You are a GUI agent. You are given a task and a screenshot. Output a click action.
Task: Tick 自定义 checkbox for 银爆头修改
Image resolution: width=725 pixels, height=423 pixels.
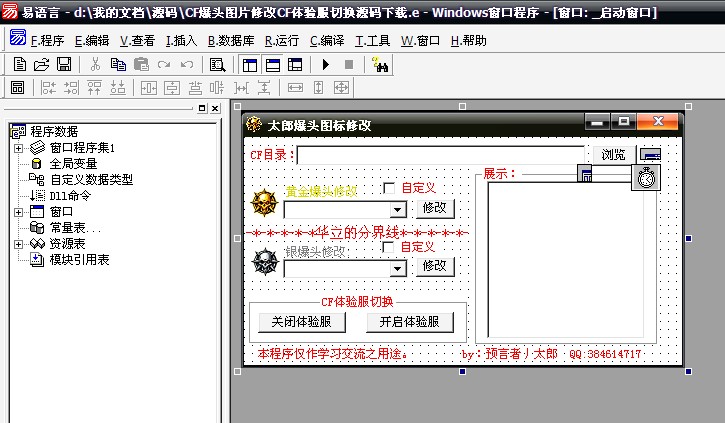388,247
